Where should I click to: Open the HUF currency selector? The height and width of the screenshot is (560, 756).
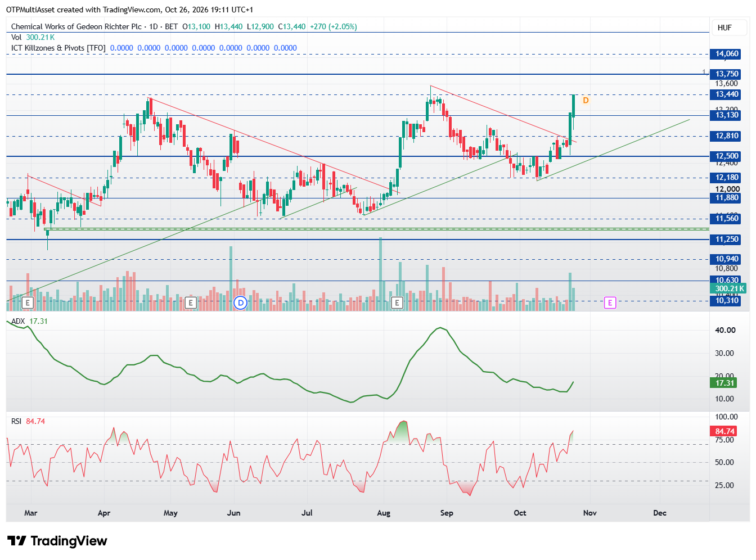point(724,28)
